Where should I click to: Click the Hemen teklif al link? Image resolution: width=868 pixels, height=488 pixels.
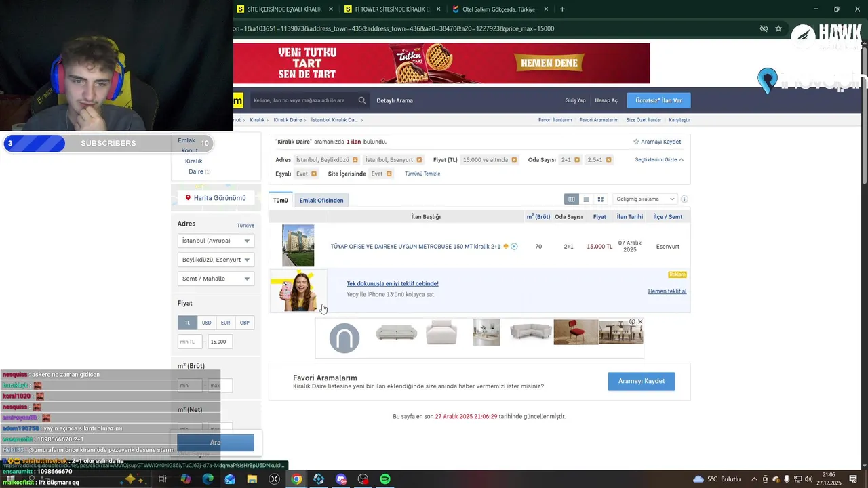click(x=667, y=291)
